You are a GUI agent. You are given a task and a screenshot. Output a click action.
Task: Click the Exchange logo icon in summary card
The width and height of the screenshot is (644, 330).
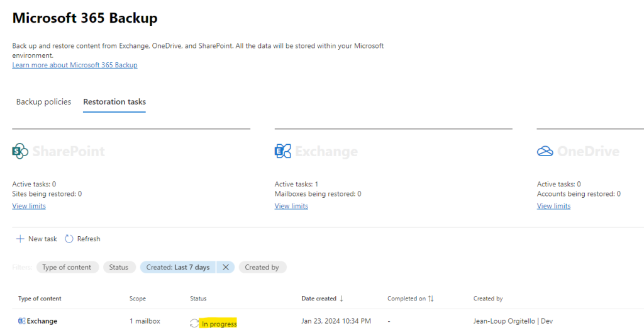coord(282,151)
